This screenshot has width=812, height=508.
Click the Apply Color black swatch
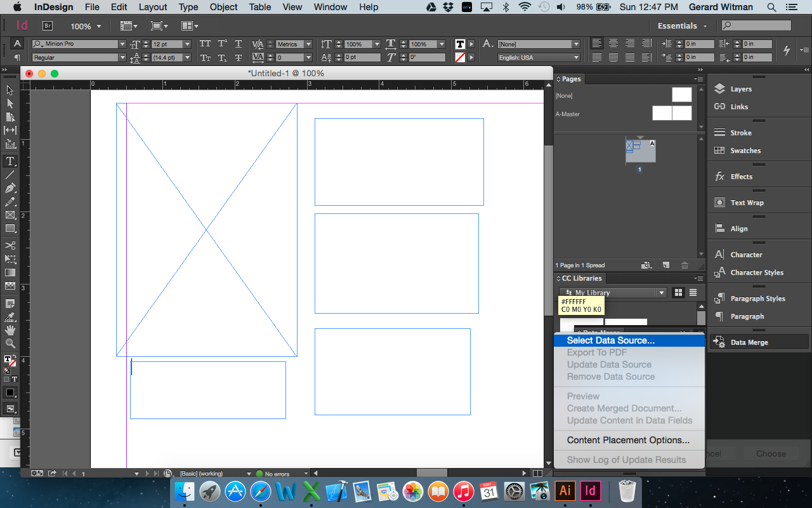coord(10,393)
